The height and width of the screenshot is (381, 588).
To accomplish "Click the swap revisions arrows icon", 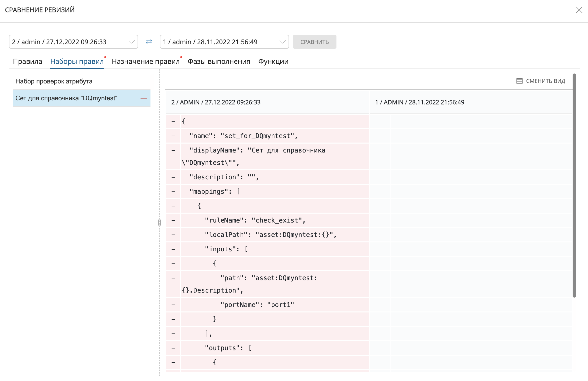I will tap(149, 42).
